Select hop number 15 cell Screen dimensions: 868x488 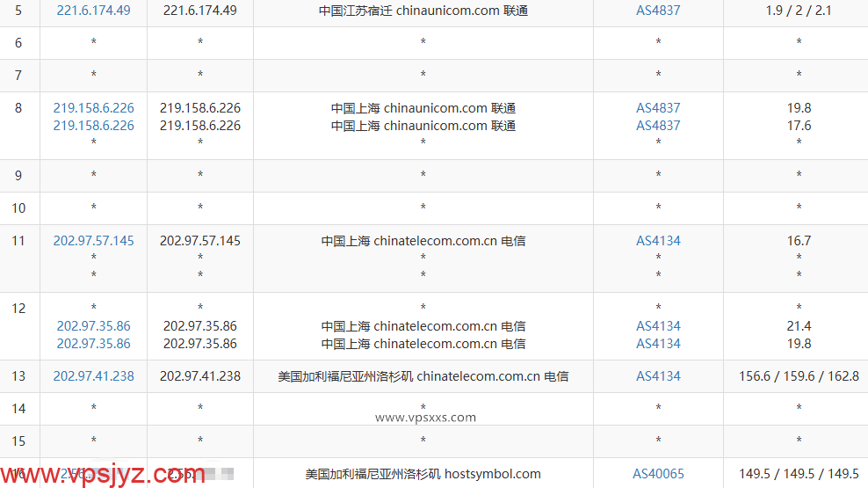18,441
